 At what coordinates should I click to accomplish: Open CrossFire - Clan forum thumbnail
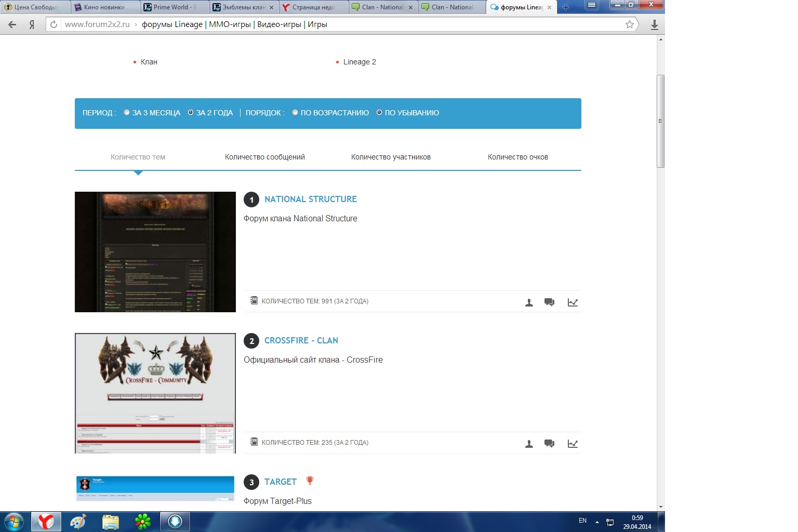click(155, 393)
